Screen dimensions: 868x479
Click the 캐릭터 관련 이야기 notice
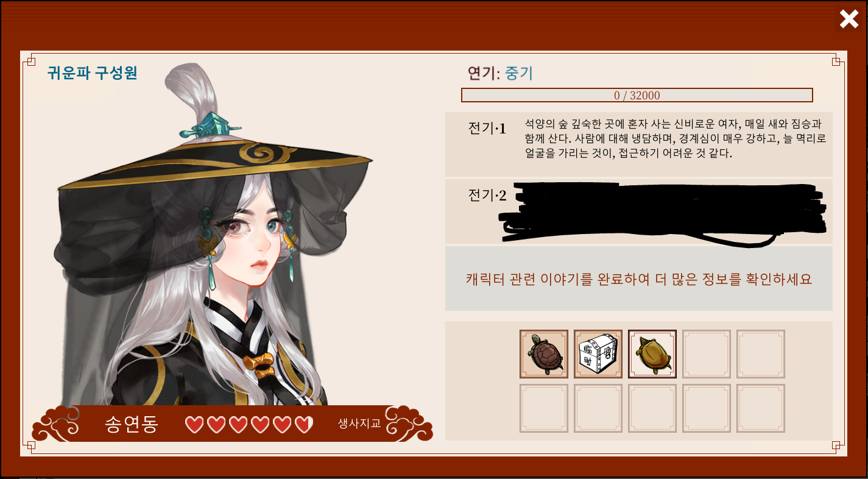coord(639,279)
